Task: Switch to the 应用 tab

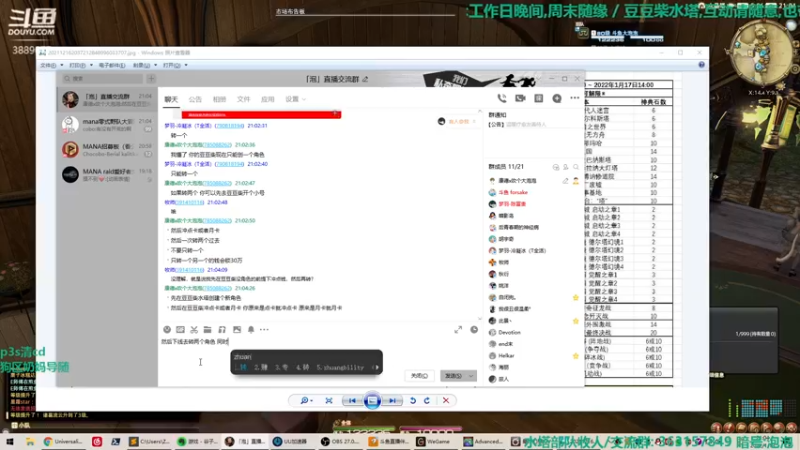Action: (x=267, y=99)
